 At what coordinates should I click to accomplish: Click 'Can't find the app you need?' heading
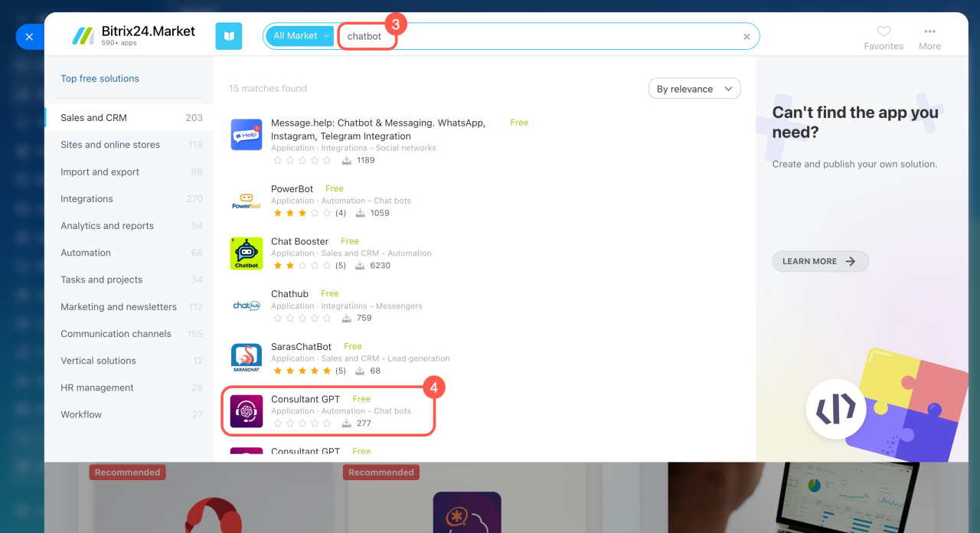[x=855, y=123]
